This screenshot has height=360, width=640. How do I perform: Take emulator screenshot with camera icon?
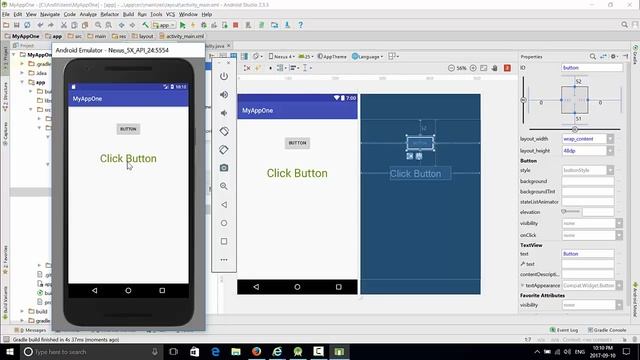point(224,168)
